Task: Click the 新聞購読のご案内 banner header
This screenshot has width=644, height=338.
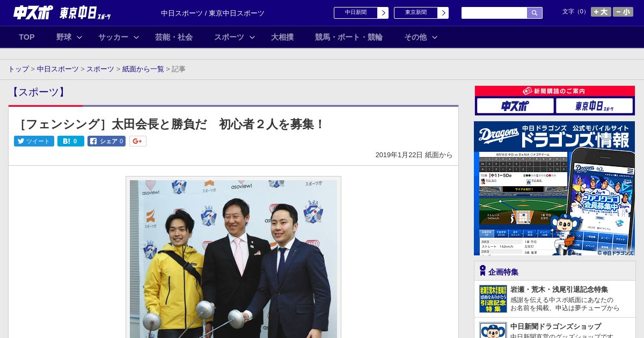Action: pyautogui.click(x=555, y=91)
